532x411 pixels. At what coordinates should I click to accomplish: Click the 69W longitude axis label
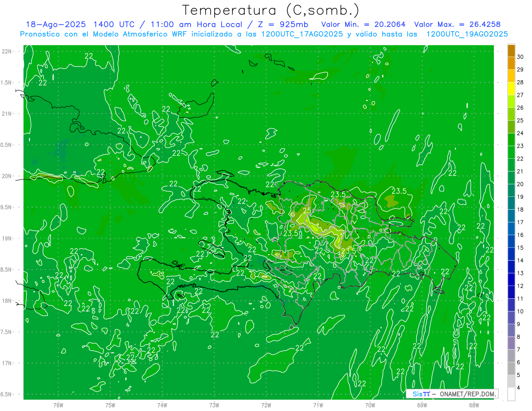tap(422, 405)
